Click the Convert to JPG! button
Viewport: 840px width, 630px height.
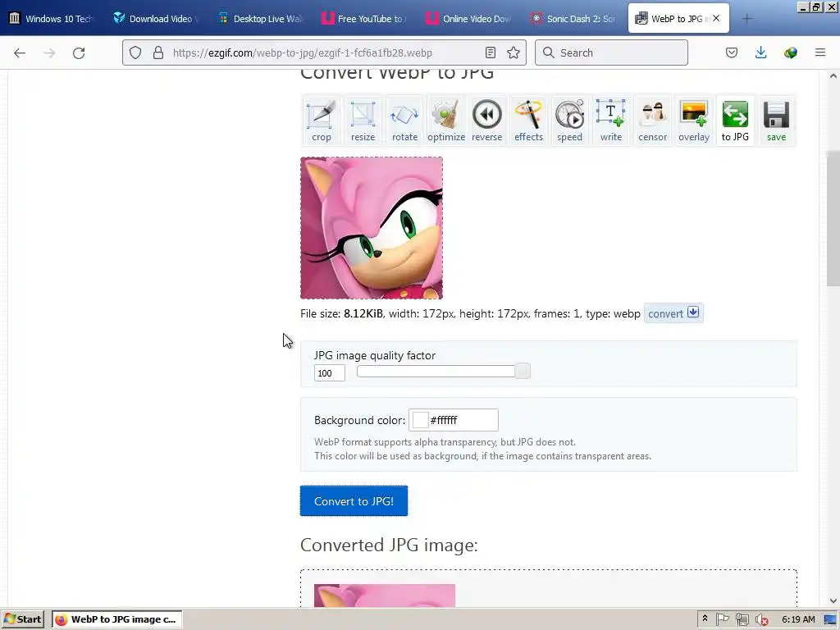click(354, 501)
